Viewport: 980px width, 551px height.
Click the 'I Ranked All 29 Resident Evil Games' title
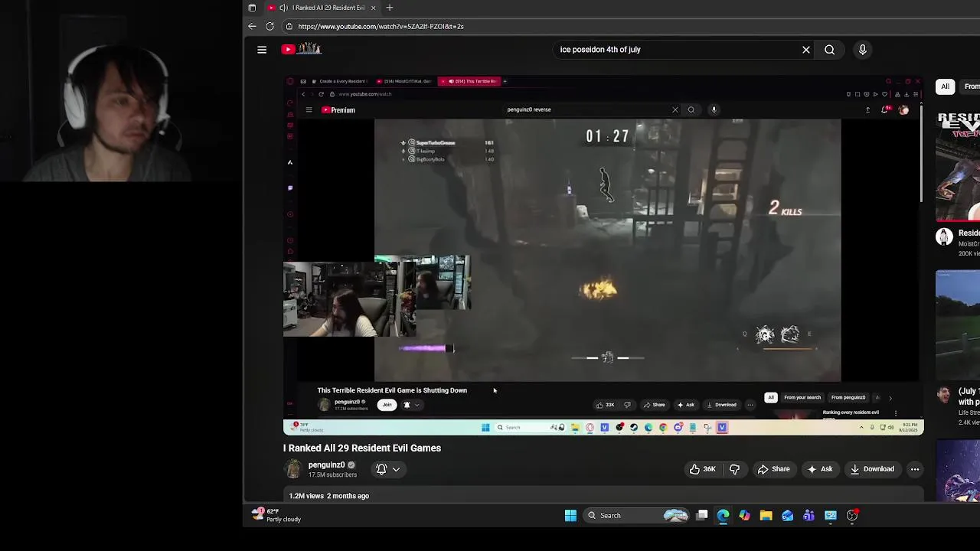click(x=362, y=448)
